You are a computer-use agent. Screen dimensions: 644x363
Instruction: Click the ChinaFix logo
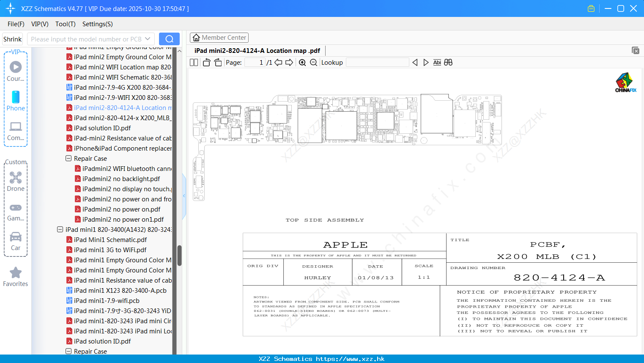[626, 82]
